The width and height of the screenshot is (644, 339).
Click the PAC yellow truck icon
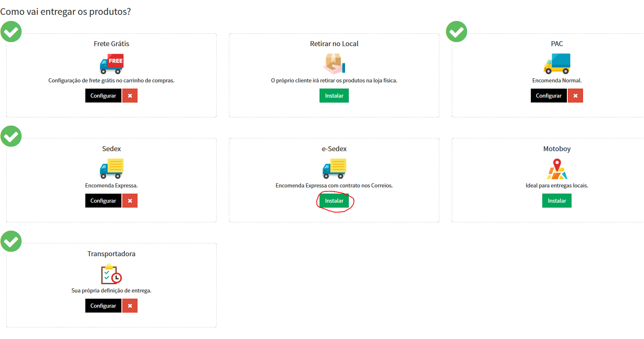click(x=557, y=64)
